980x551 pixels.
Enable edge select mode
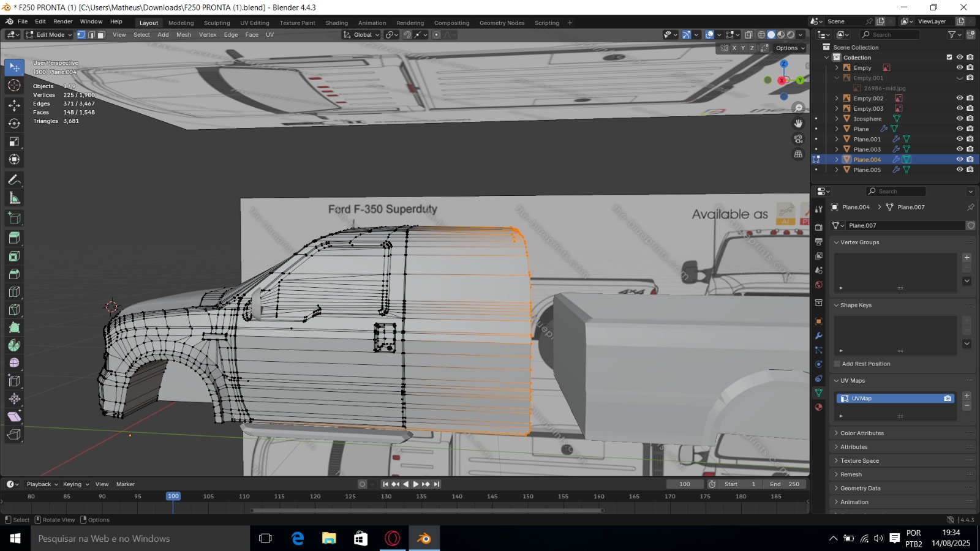(91, 35)
